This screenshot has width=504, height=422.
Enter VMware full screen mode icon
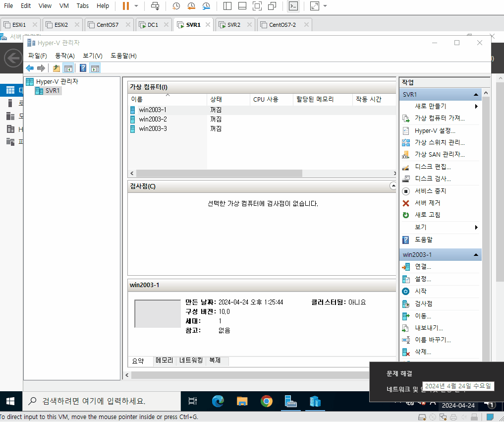pyautogui.click(x=257, y=6)
